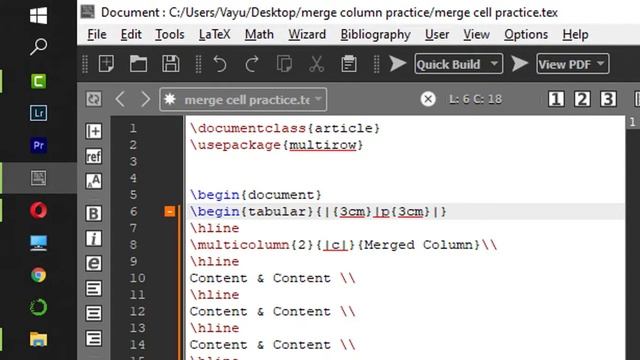Click the Windows Start button
This screenshot has height=360, width=640.
coord(38,16)
